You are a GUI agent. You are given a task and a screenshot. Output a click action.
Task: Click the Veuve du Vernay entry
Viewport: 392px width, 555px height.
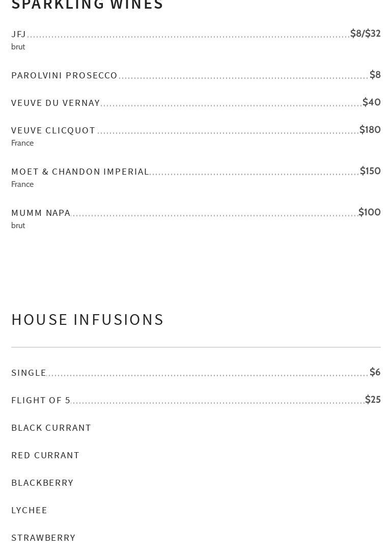55,103
